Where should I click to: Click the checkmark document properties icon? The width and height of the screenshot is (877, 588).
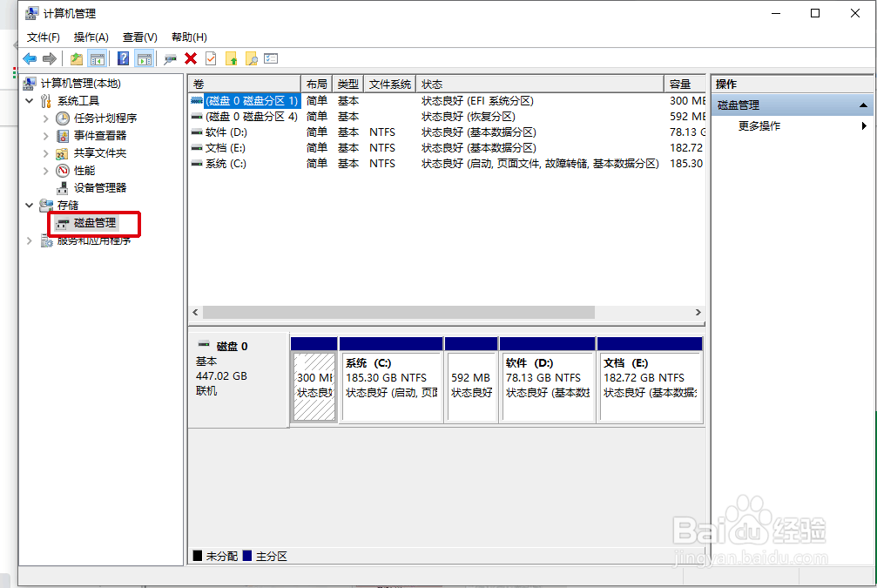211,58
